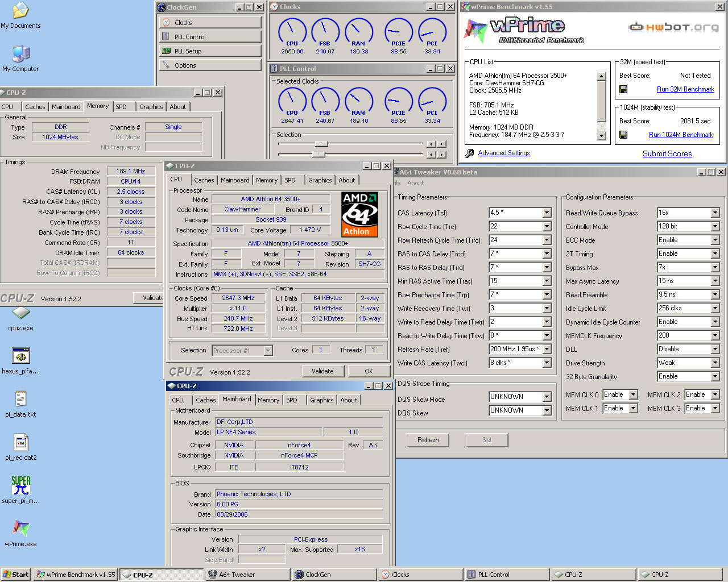The height and width of the screenshot is (582, 728).
Task: Click Windows Start button
Action: pos(15,575)
